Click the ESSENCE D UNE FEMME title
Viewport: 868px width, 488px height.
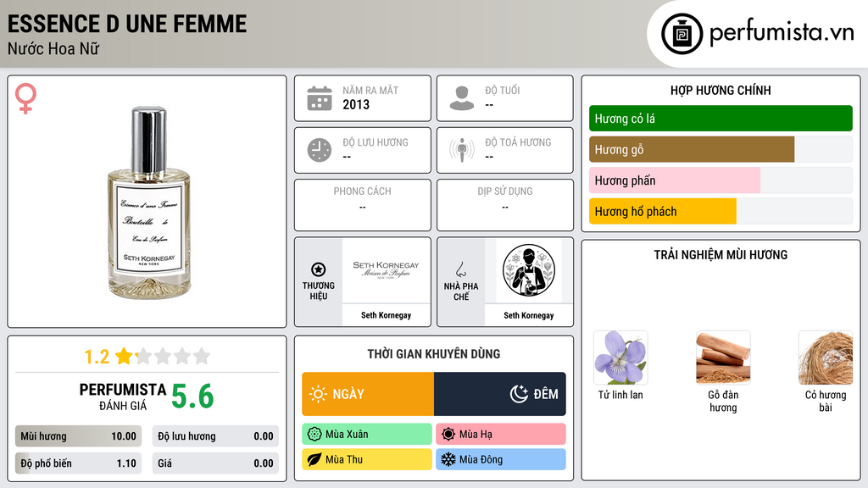coord(127,24)
